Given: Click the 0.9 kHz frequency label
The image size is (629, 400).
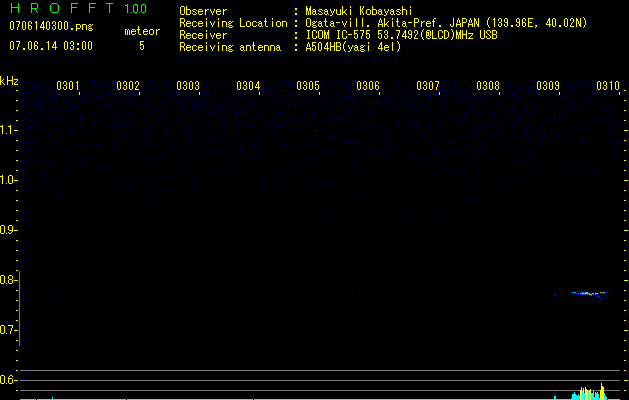Looking at the screenshot, I should (x=8, y=230).
